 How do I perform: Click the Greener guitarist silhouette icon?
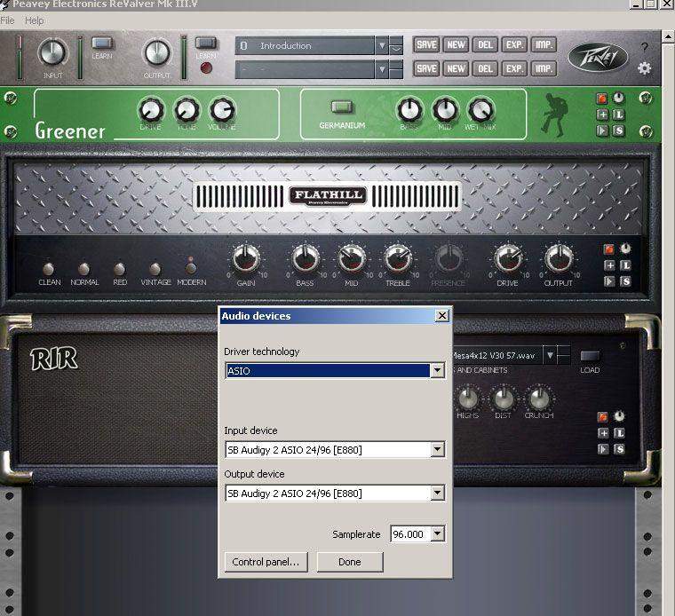554,114
